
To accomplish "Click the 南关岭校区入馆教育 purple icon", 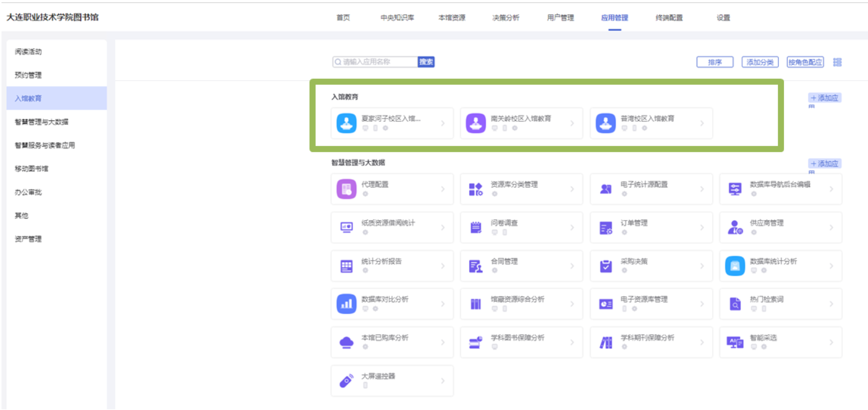I will 476,123.
